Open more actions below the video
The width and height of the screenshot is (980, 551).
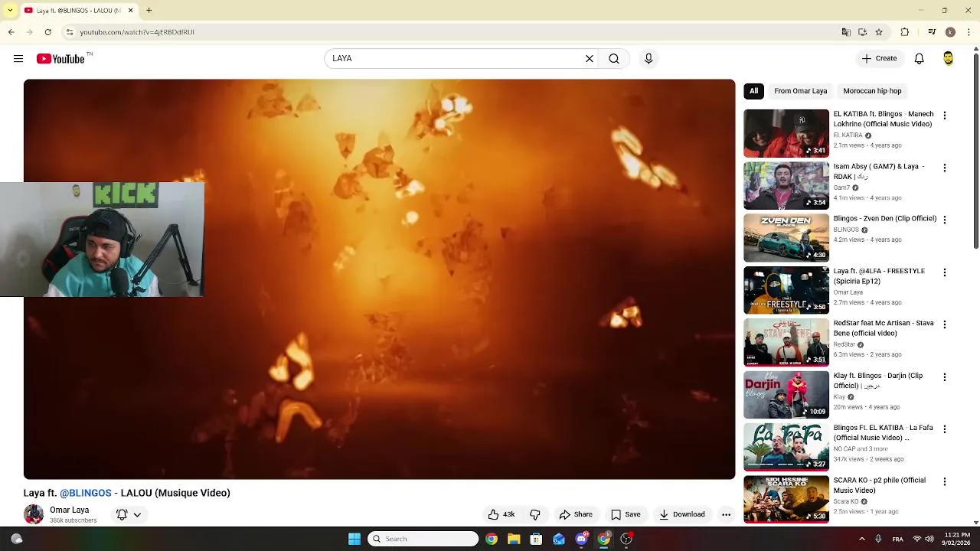tap(726, 514)
